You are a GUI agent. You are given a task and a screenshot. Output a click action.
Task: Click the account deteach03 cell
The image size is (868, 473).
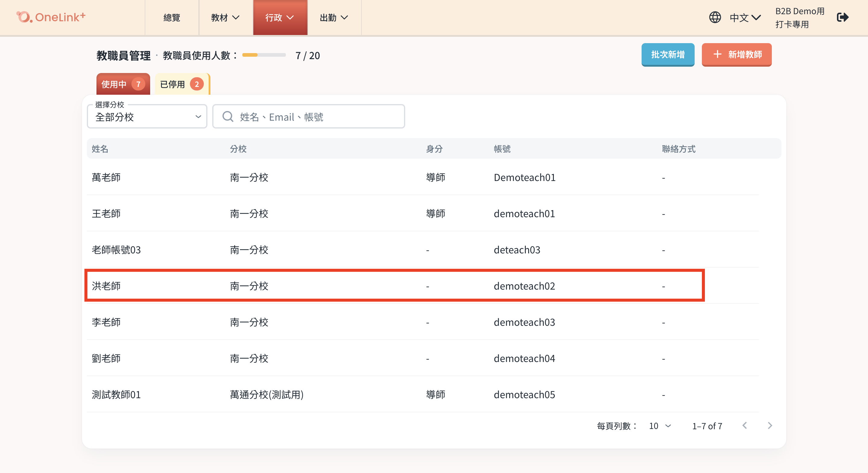[517, 249]
